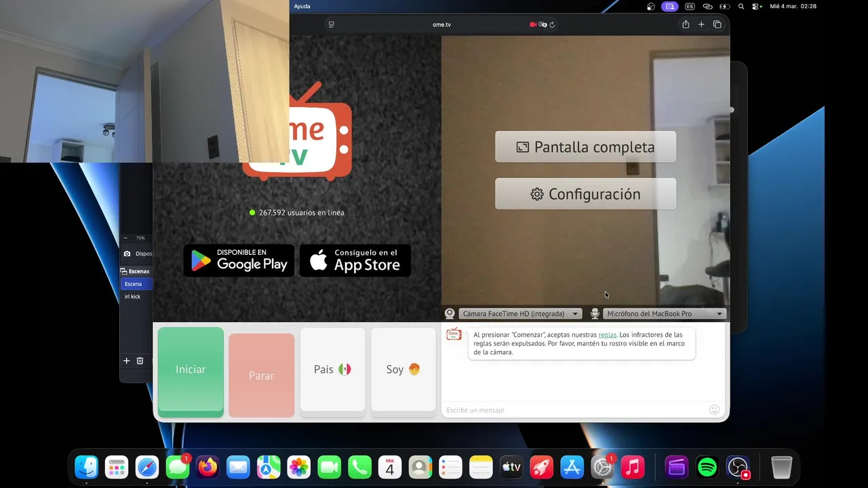Open Trash from the Dock
The height and width of the screenshot is (488, 868).
point(782,467)
